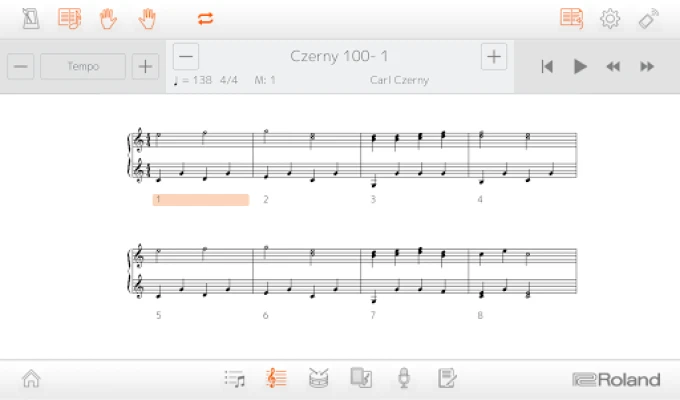
Task: Go to previous song with minus button
Action: tap(187, 57)
